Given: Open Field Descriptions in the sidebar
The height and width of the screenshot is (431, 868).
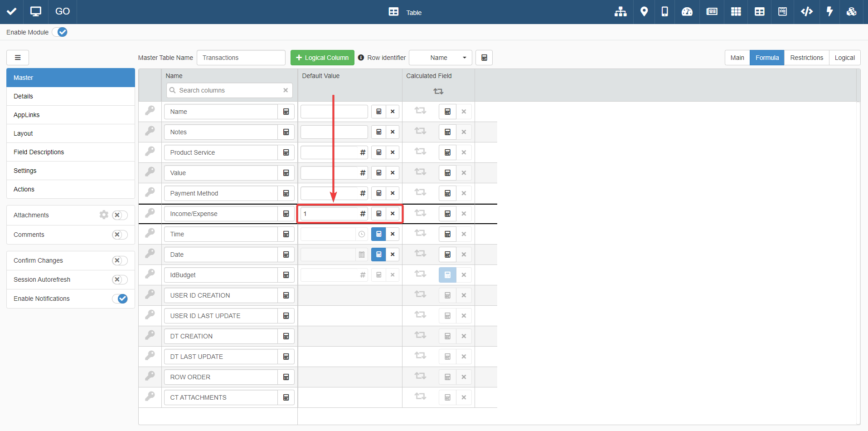Looking at the screenshot, I should 39,152.
